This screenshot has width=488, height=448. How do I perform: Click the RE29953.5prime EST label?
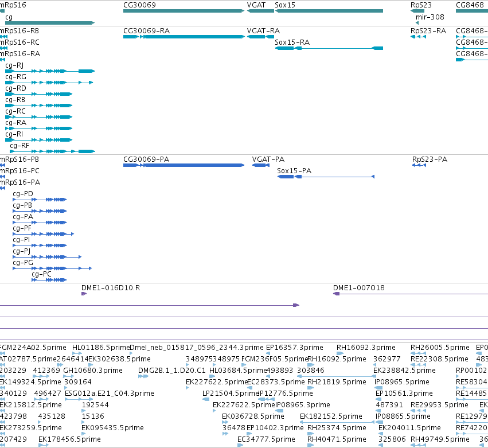point(439,406)
